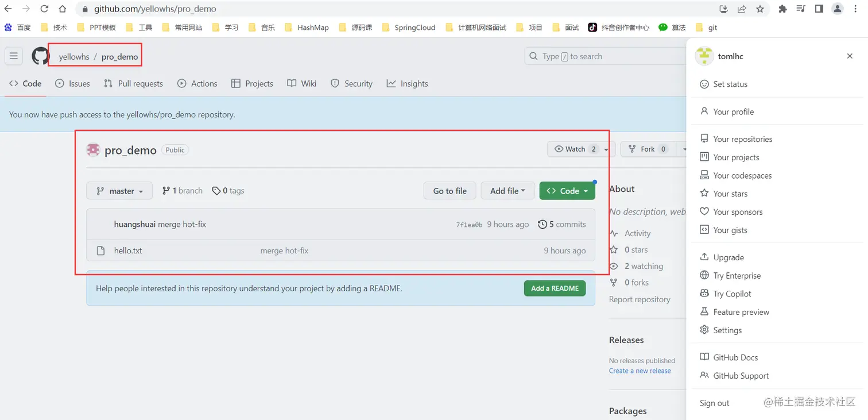Viewport: 868px width, 420px height.
Task: Click the Go to file button
Action: [x=449, y=191]
